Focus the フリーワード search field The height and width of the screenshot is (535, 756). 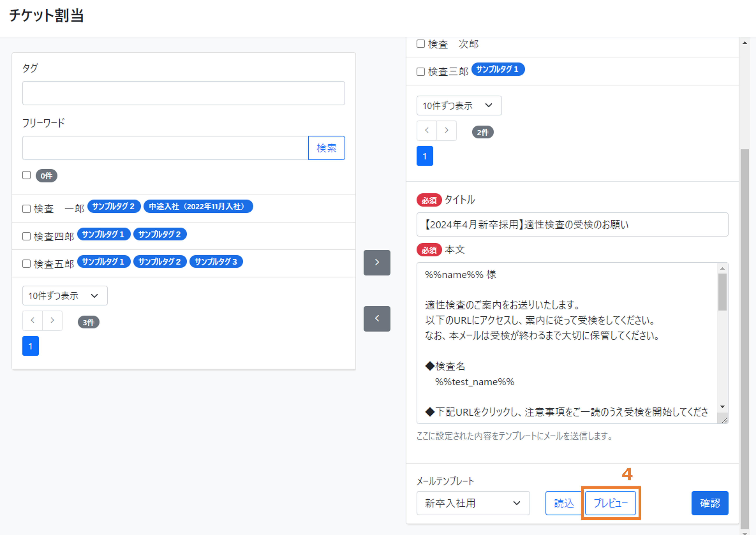click(165, 148)
